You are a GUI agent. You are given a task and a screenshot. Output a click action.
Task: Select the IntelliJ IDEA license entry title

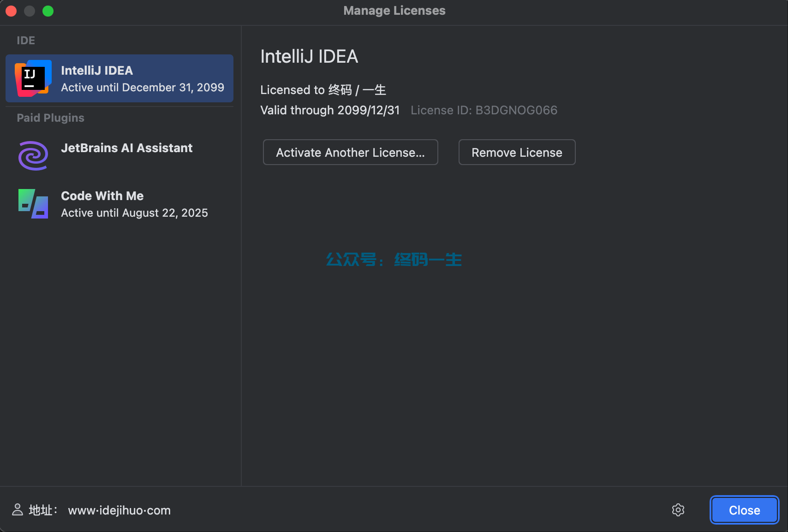click(97, 70)
